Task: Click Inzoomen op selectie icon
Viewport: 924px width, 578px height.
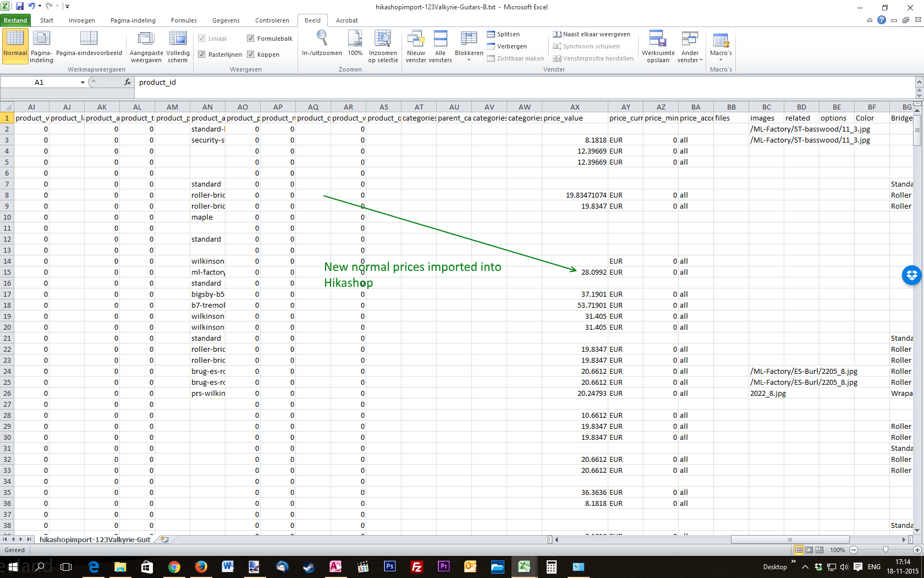Action: tap(383, 39)
